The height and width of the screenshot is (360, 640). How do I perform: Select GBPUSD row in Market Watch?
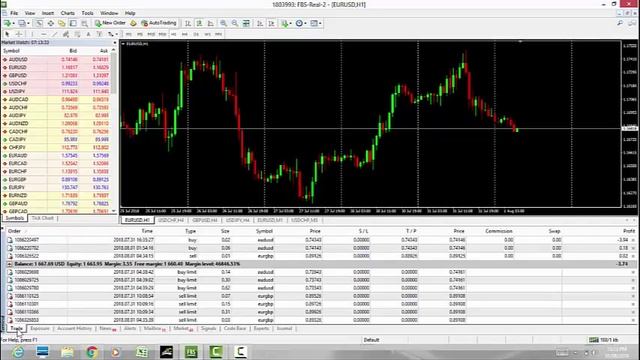[56, 76]
